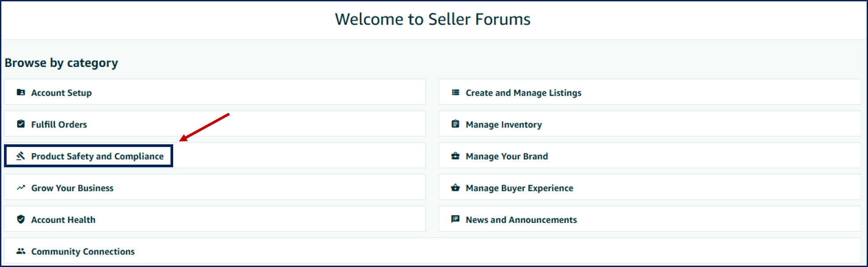The height and width of the screenshot is (267, 868).
Task: Open the Fulfill Orders category
Action: pos(215,124)
